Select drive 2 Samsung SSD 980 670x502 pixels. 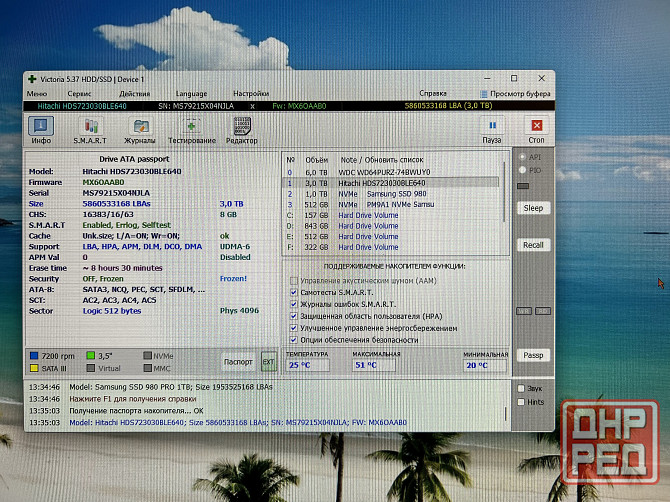click(x=391, y=194)
